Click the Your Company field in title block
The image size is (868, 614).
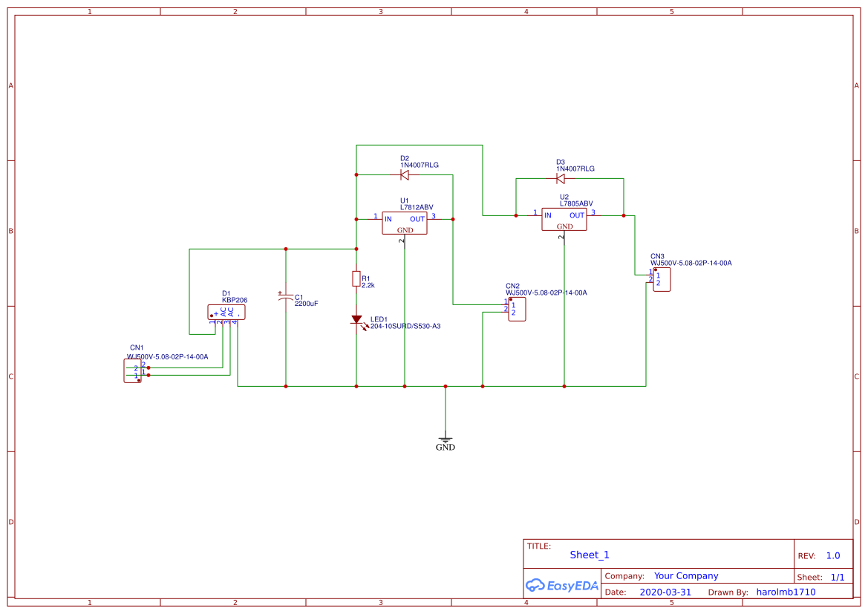(x=685, y=575)
